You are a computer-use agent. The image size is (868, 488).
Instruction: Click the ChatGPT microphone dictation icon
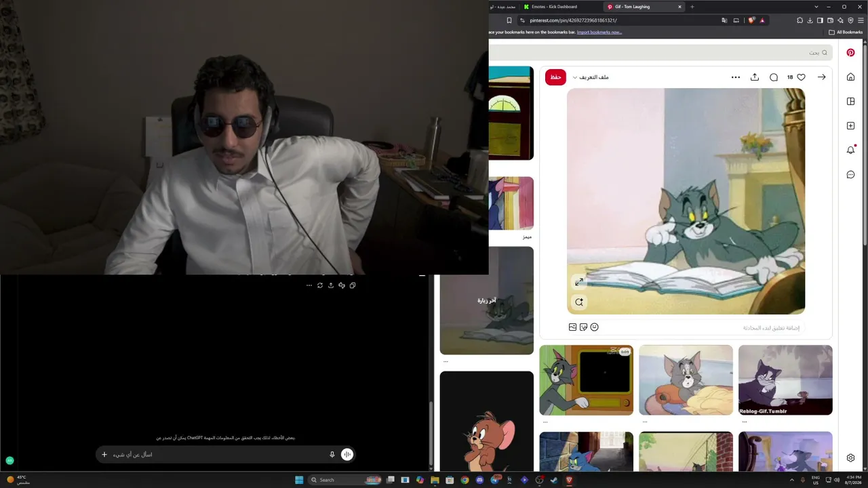pyautogui.click(x=332, y=455)
